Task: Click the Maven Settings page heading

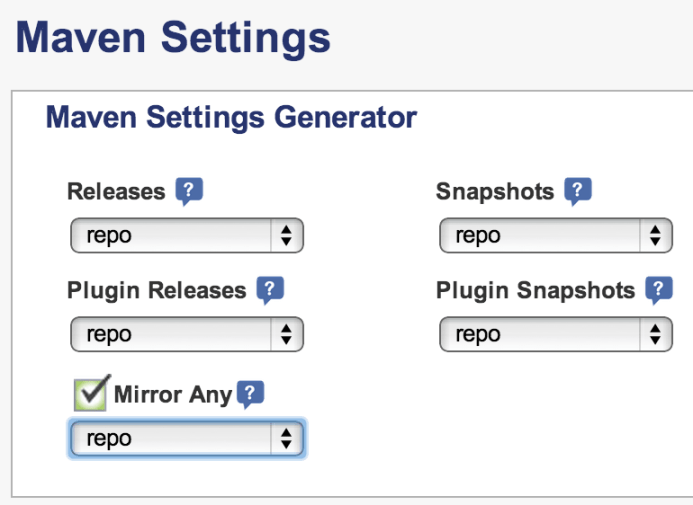Action: 173,38
